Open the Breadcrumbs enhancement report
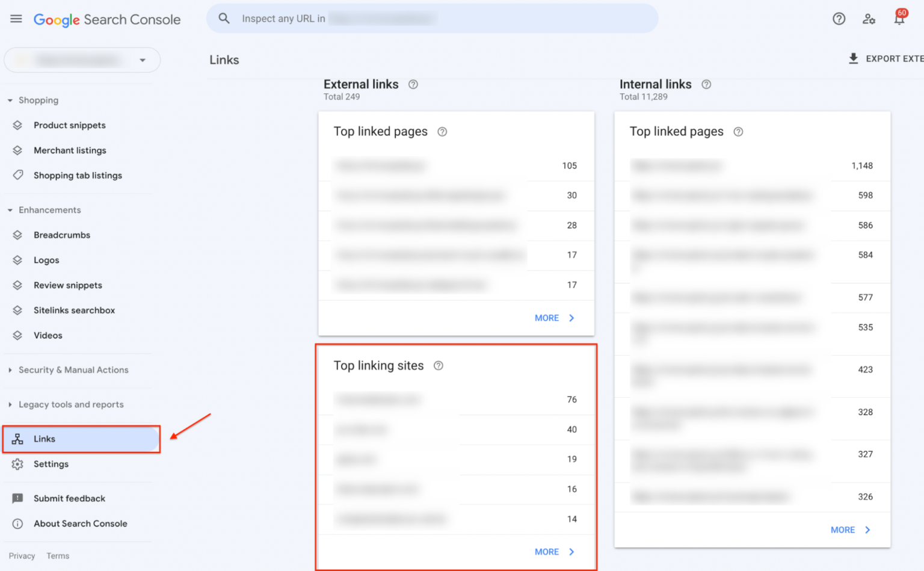 pyautogui.click(x=62, y=235)
